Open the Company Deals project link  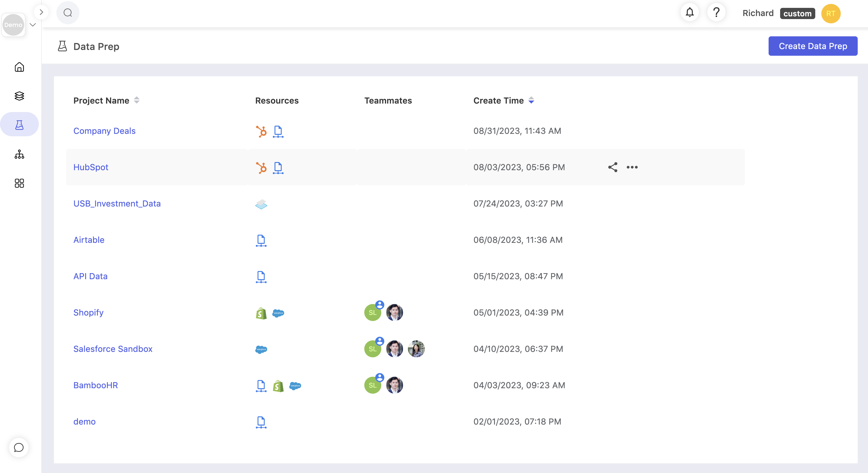point(105,131)
